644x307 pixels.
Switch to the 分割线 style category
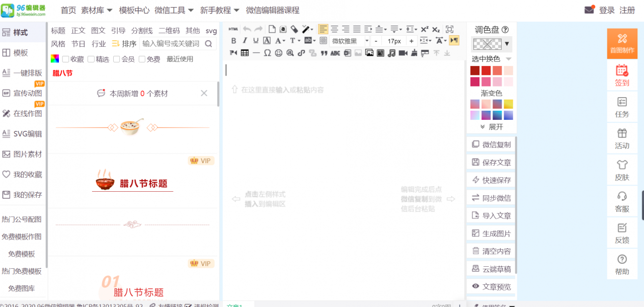tap(142, 31)
